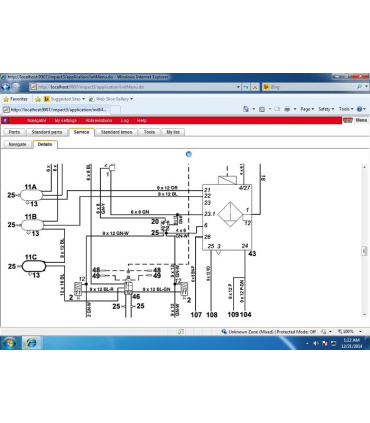Screen dimensions: 370x423
Task: Click the blue circle icon above diagram
Action: pyautogui.click(x=189, y=154)
